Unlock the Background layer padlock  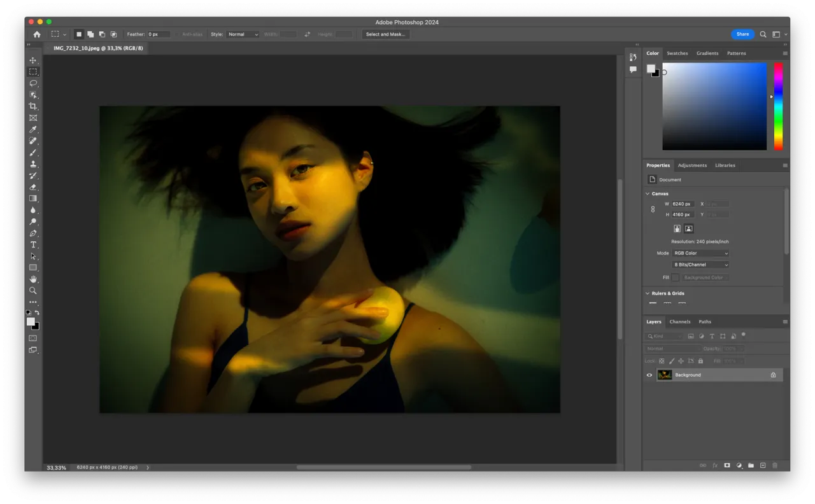point(773,375)
